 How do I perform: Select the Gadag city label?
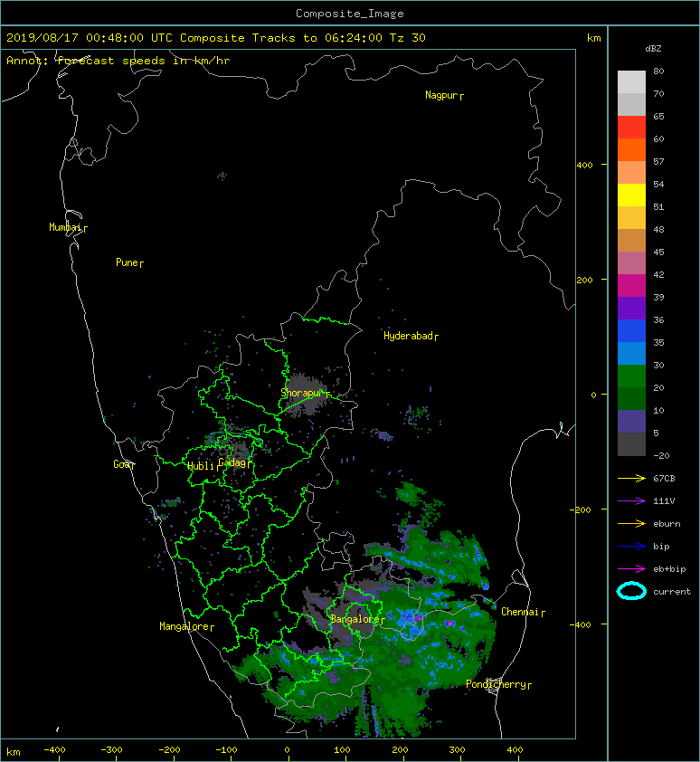232,462
